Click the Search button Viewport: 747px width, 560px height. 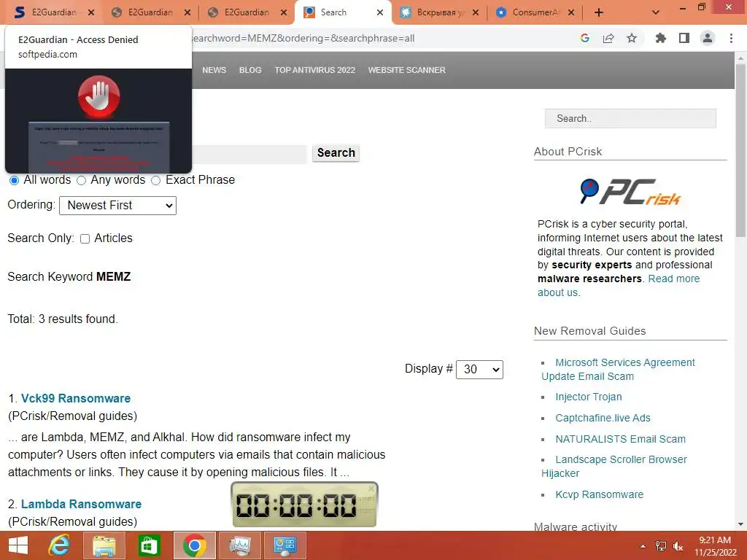(x=336, y=153)
